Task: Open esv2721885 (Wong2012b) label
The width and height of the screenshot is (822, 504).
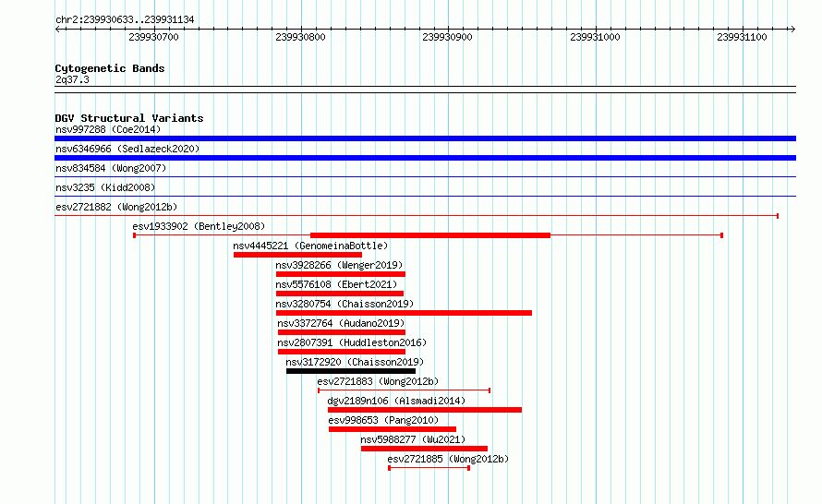Action: (x=448, y=459)
